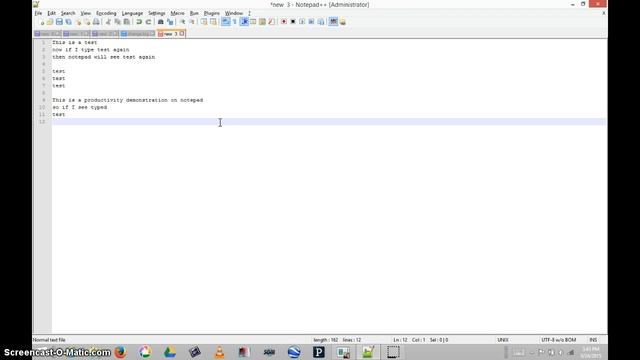Click the Save All toolbar icon
The width and height of the screenshot is (640, 360).
(x=69, y=22)
